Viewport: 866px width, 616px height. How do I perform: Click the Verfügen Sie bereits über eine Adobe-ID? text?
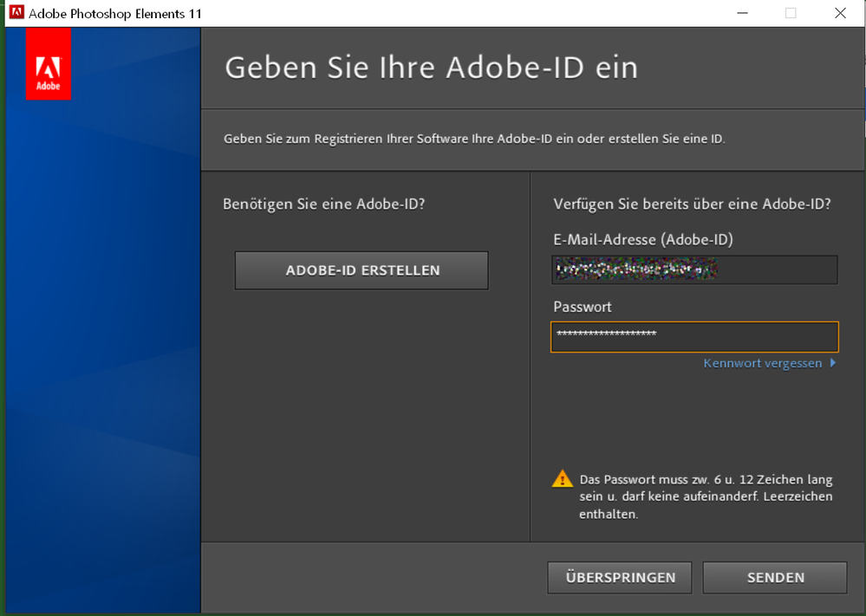[x=692, y=204]
